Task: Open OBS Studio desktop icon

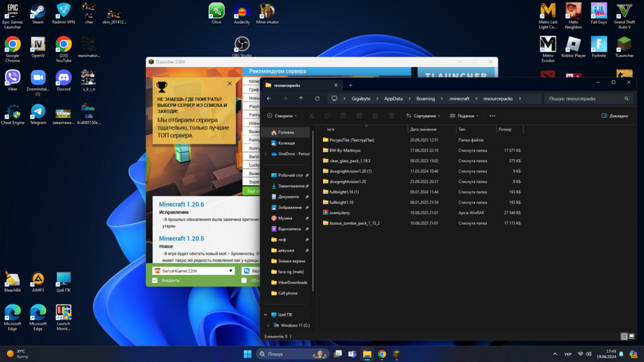Action: pos(242,47)
